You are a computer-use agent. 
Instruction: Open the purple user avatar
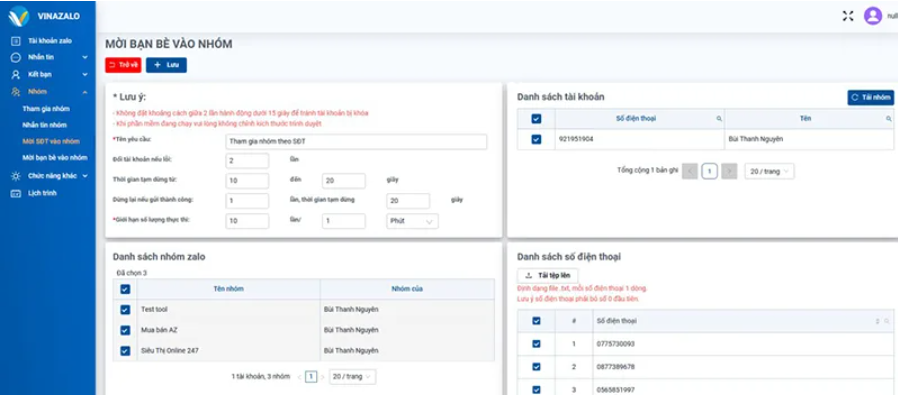point(873,16)
